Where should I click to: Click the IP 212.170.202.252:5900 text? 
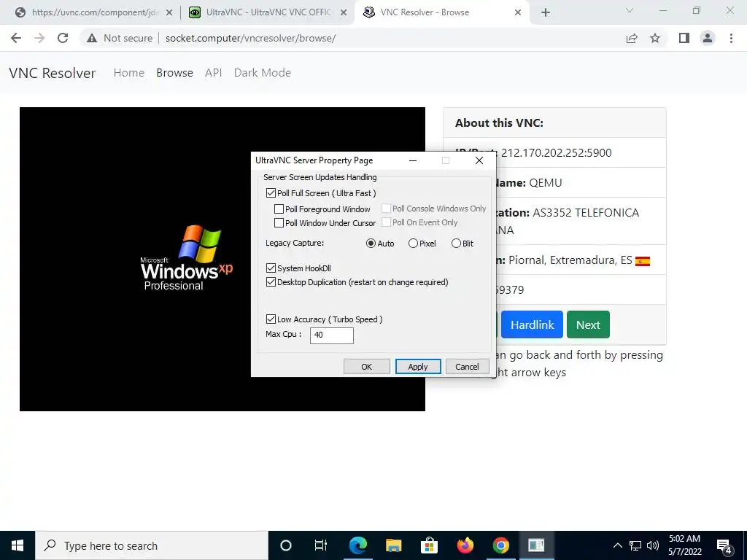[556, 153]
